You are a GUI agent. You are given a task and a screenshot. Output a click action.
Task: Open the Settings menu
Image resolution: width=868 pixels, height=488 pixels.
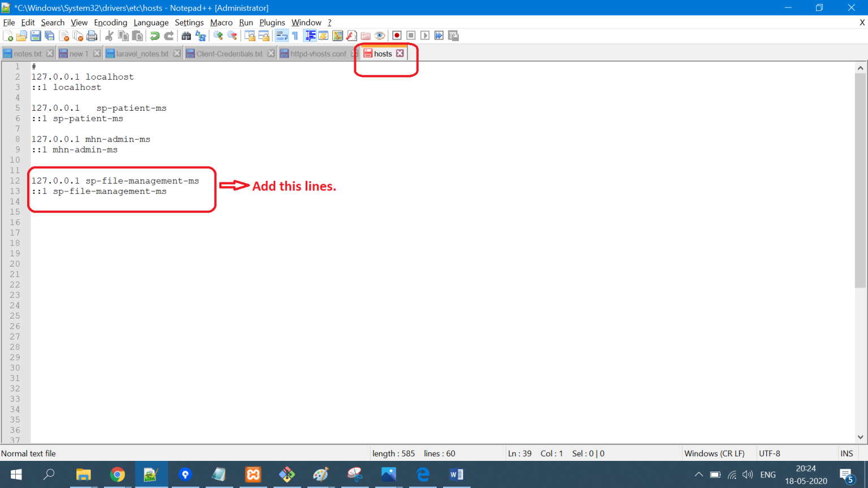[x=189, y=23]
